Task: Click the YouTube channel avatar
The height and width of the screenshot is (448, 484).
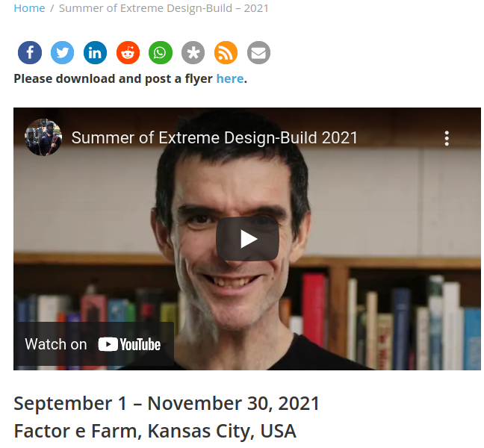Action: click(x=43, y=137)
